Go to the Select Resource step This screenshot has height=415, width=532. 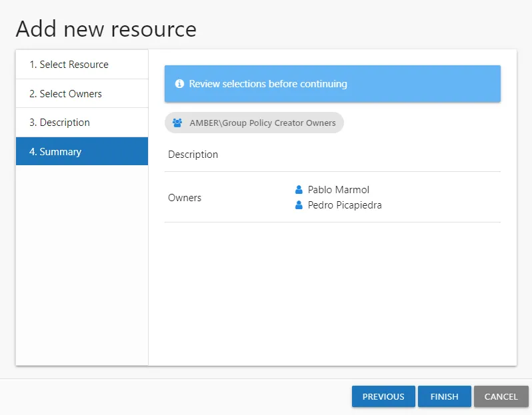[x=82, y=65]
